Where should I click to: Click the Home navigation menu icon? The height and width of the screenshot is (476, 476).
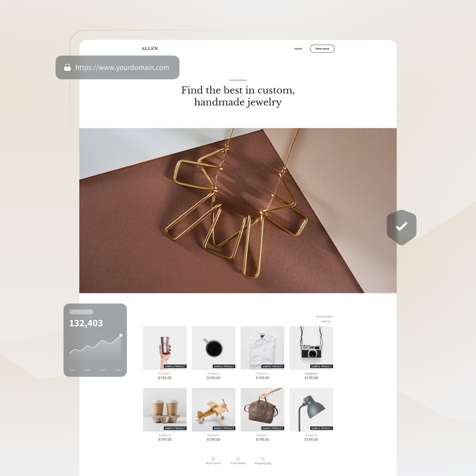(298, 49)
